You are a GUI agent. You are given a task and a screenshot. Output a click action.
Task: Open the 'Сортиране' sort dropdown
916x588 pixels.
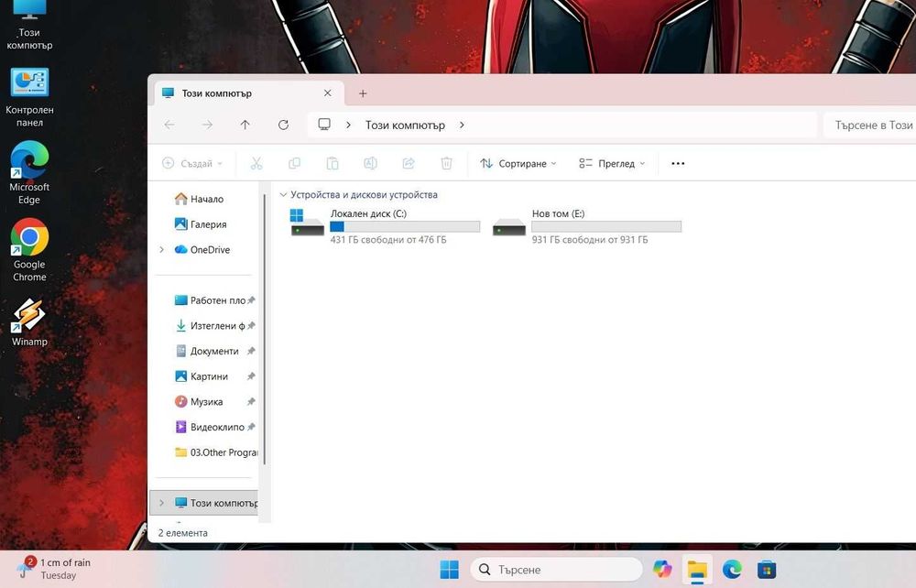pyautogui.click(x=518, y=164)
